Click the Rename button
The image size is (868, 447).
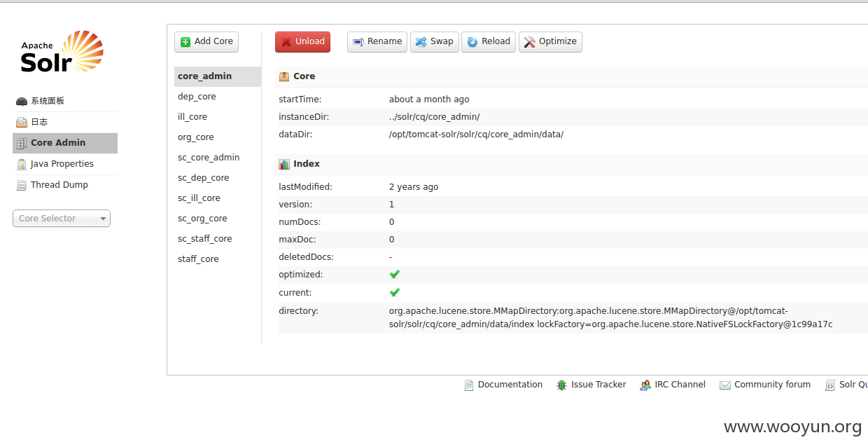(x=377, y=42)
